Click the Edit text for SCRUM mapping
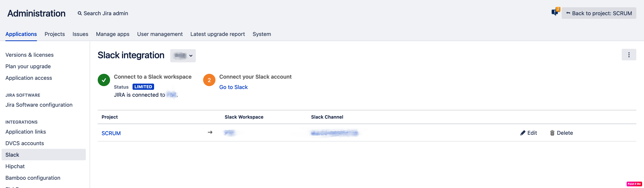 (532, 133)
